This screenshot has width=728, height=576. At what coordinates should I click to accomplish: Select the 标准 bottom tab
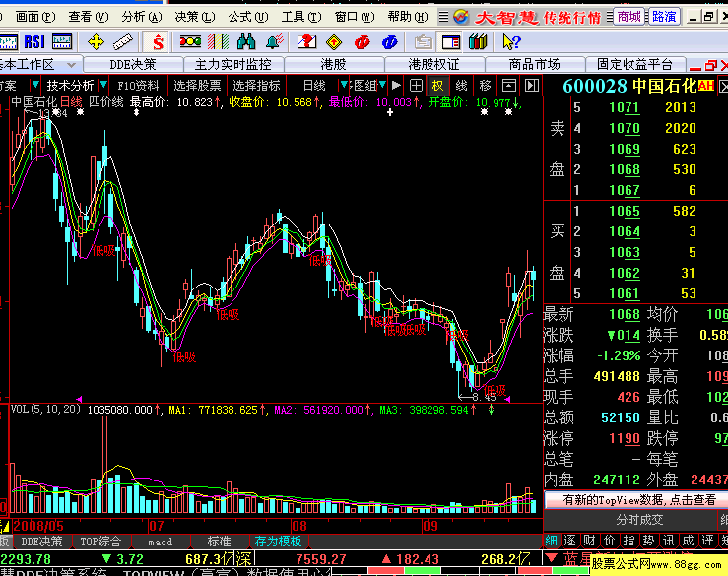(219, 542)
